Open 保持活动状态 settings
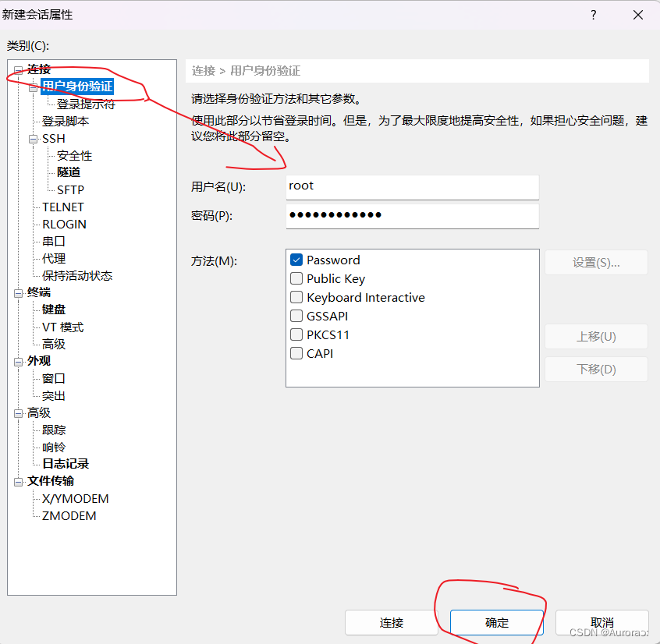 pyautogui.click(x=77, y=275)
